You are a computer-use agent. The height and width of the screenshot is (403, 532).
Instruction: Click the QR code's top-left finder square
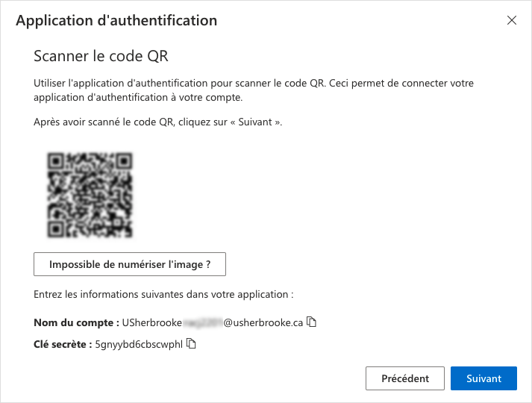coord(56,161)
